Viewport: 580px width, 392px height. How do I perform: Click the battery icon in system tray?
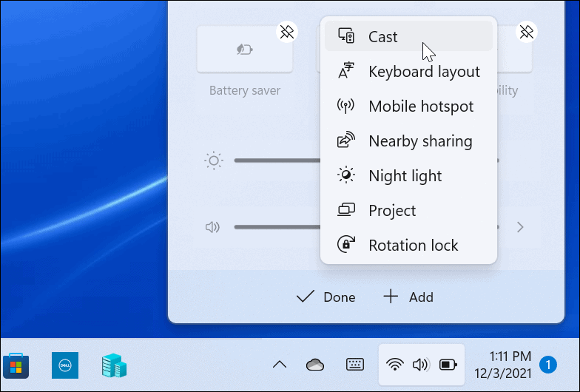(448, 365)
